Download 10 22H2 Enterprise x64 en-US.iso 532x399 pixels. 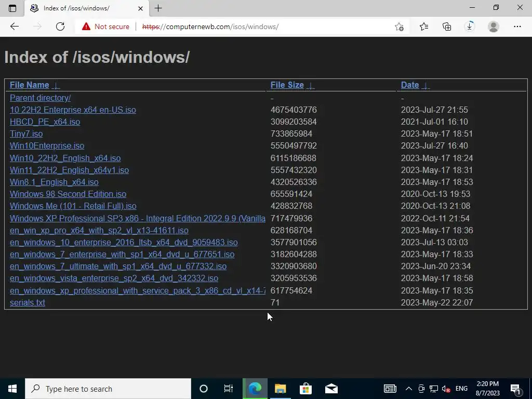tap(73, 110)
